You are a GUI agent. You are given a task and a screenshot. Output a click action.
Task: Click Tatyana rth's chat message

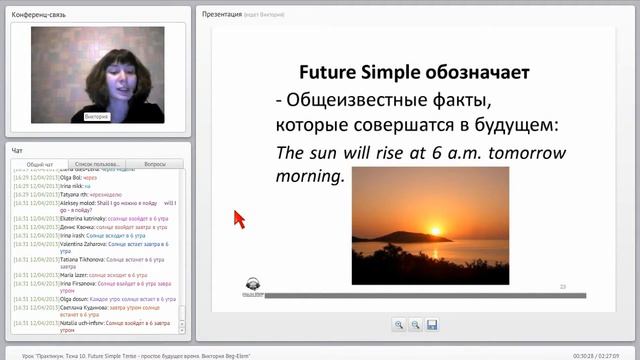[x=68, y=194]
